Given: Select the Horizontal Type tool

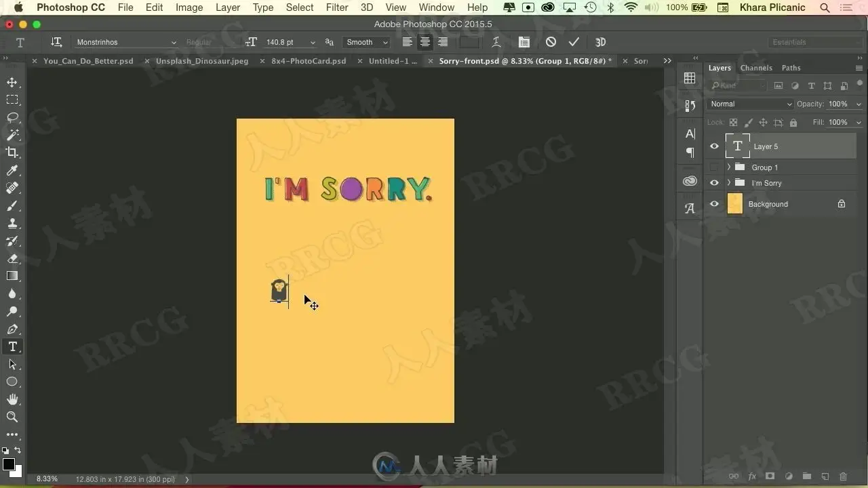Looking at the screenshot, I should click(x=12, y=346).
